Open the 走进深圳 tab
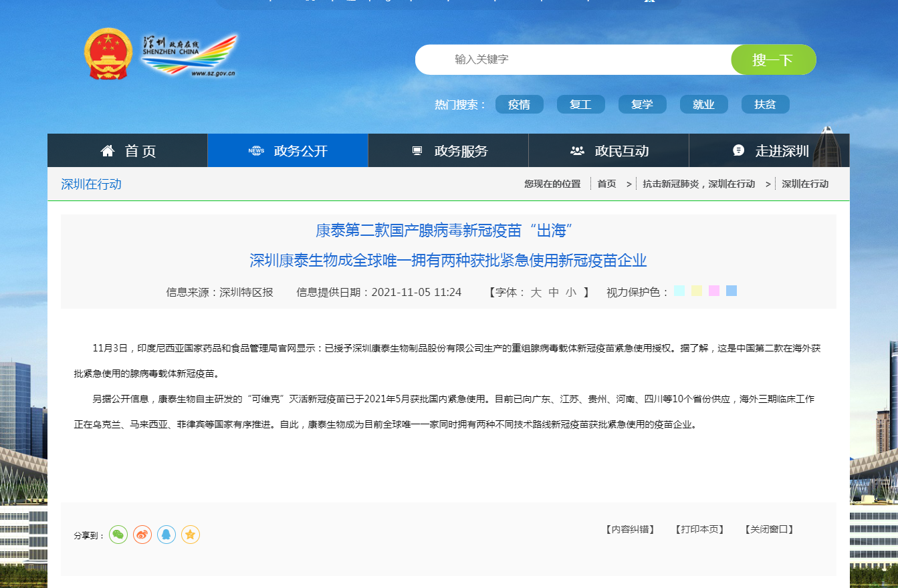The width and height of the screenshot is (898, 588). (770, 150)
